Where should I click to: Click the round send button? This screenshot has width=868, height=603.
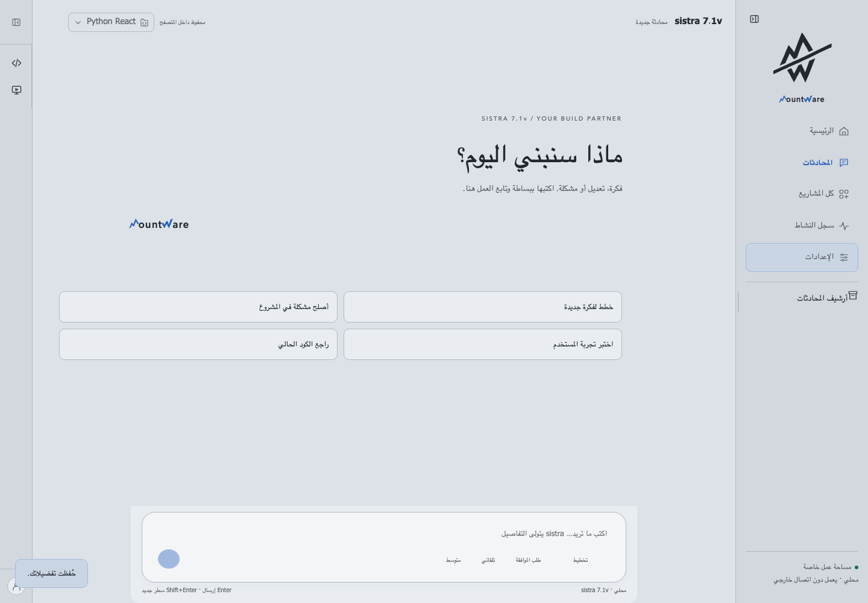pyautogui.click(x=169, y=559)
